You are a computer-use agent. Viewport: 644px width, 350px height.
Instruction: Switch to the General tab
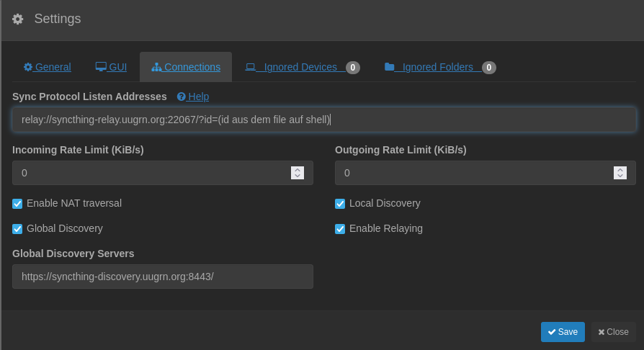(48, 67)
